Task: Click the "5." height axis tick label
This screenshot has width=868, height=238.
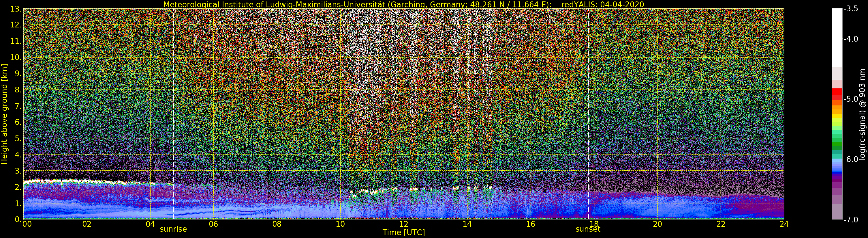Action: 18,138
